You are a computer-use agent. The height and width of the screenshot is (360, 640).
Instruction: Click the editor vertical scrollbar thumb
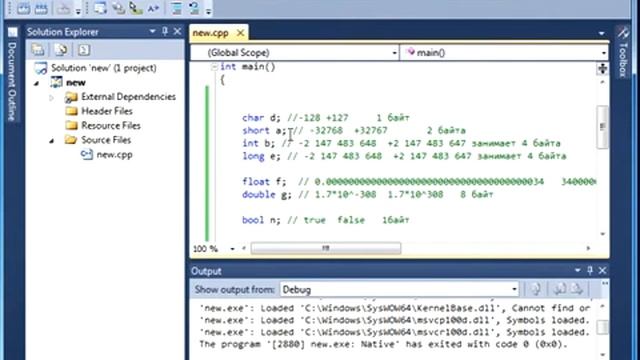click(602, 127)
